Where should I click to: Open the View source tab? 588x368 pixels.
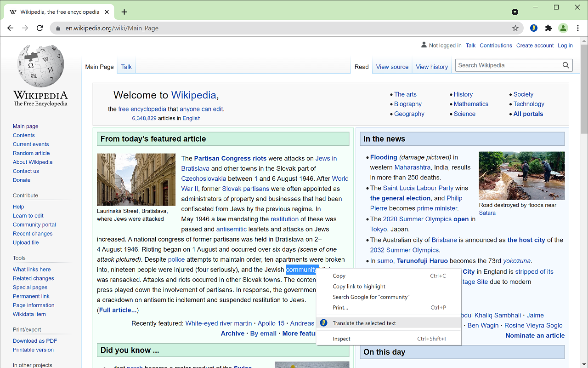(x=392, y=67)
